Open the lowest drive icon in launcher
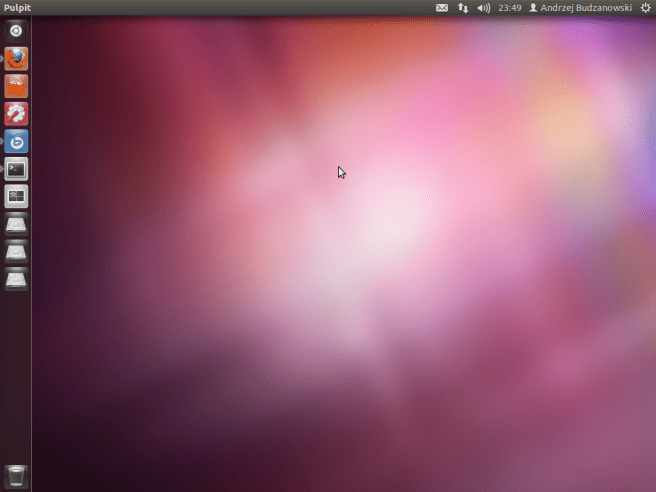The height and width of the screenshot is (492, 656). coord(16,280)
